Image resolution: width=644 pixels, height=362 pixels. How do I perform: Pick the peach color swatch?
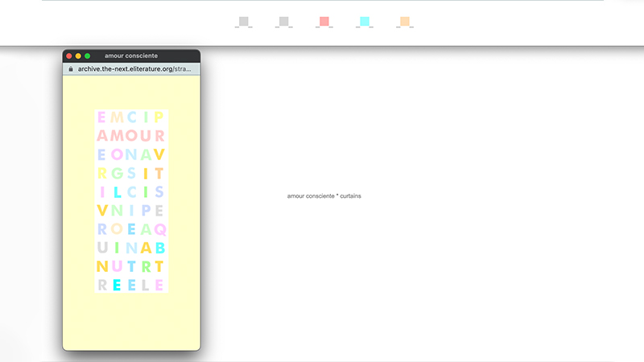pos(405,22)
